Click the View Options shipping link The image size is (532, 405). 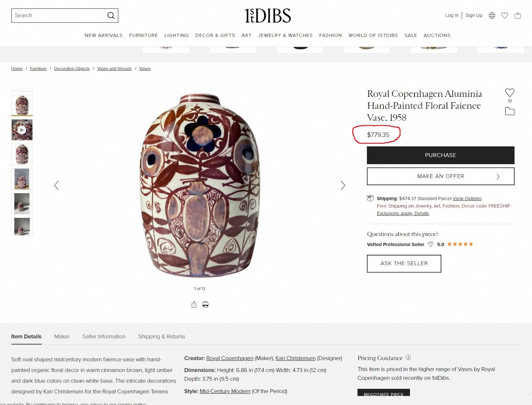pyautogui.click(x=467, y=198)
